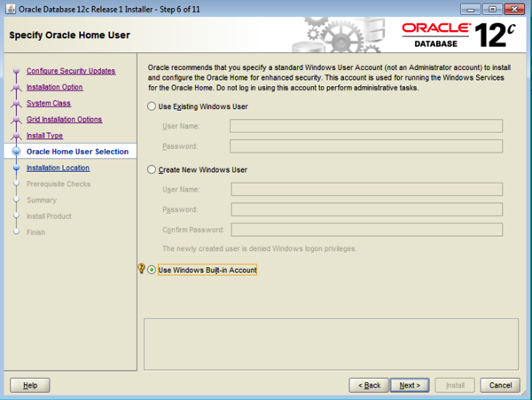Viewport: 532px width, 400px height.
Task: Click step marker icon for Grid Installation Options
Action: [16, 120]
